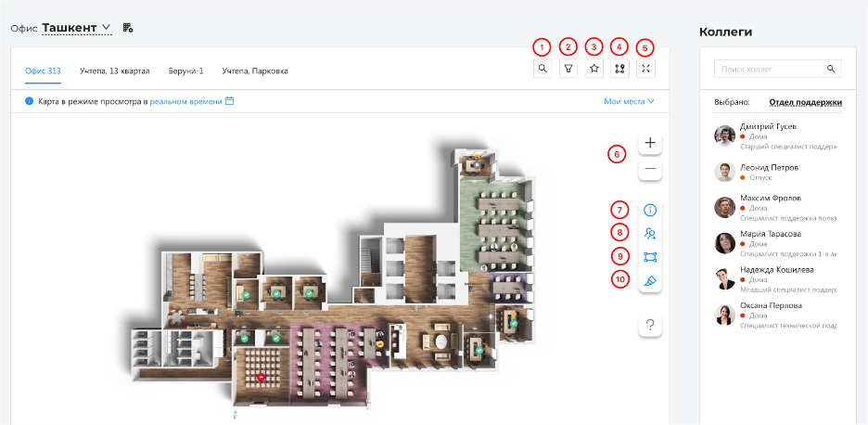Zoom in on the office map
868x425 pixels.
tap(650, 143)
